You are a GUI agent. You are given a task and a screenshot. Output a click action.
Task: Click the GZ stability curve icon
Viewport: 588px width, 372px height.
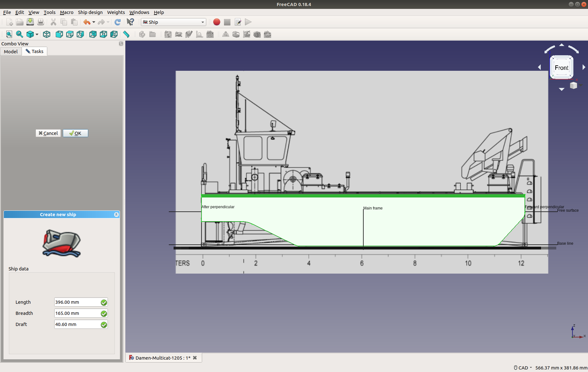268,34
